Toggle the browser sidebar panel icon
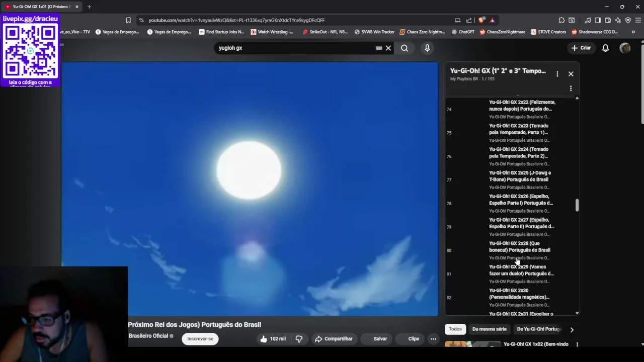 pyautogui.click(x=598, y=20)
